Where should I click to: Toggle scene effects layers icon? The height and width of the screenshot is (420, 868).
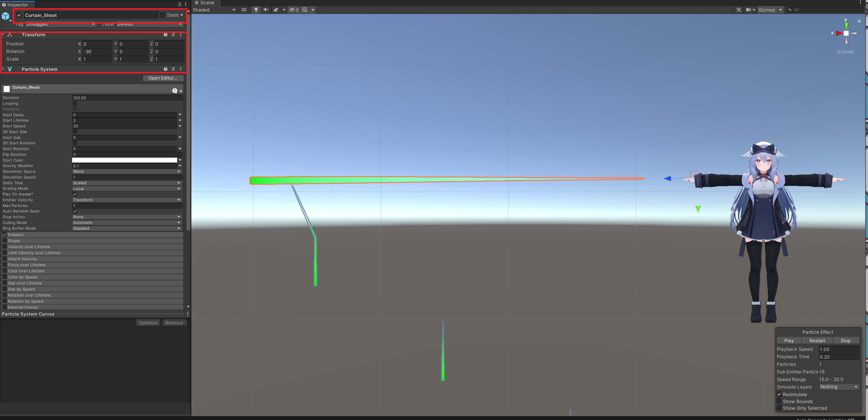276,10
